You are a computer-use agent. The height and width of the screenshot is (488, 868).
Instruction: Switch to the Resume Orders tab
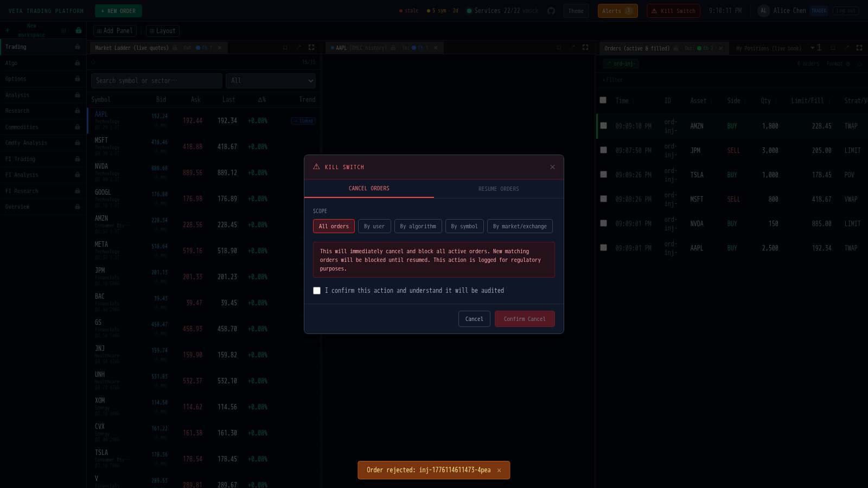coord(499,189)
